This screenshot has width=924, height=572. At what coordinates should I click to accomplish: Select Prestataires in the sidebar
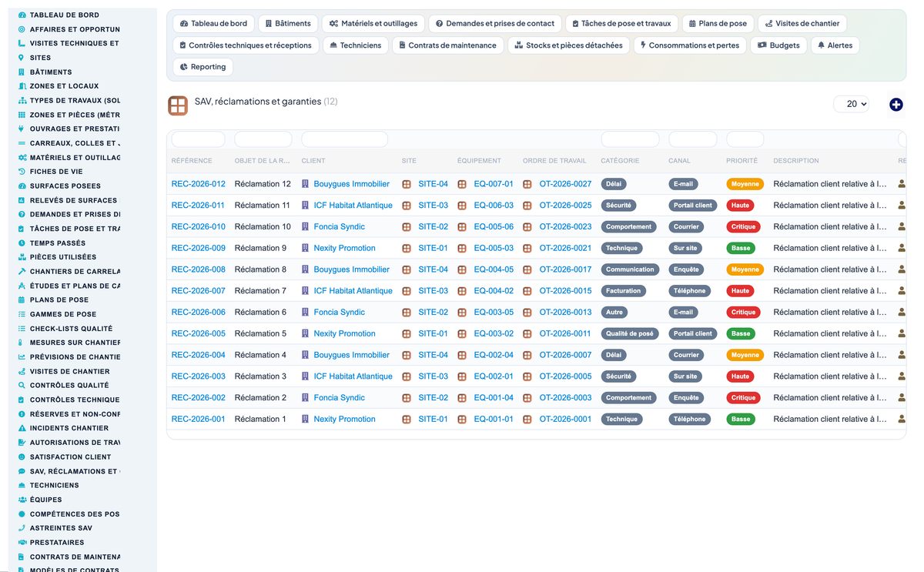coord(57,543)
